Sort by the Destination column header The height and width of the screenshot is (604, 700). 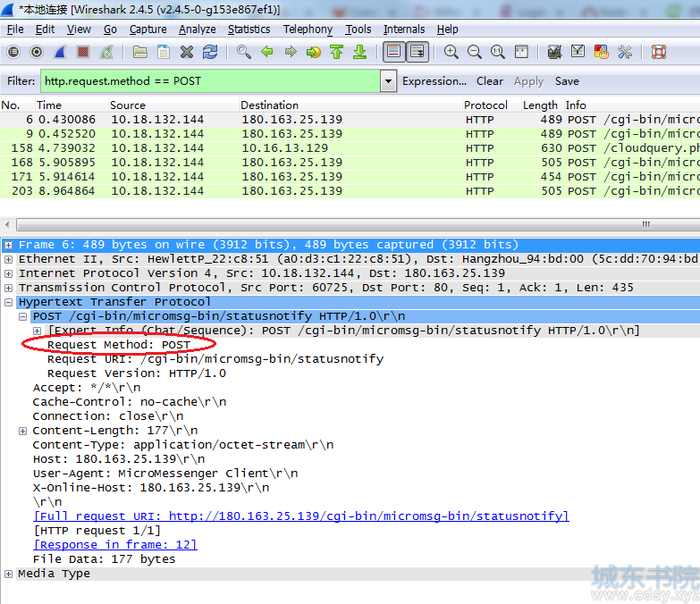(x=350, y=105)
